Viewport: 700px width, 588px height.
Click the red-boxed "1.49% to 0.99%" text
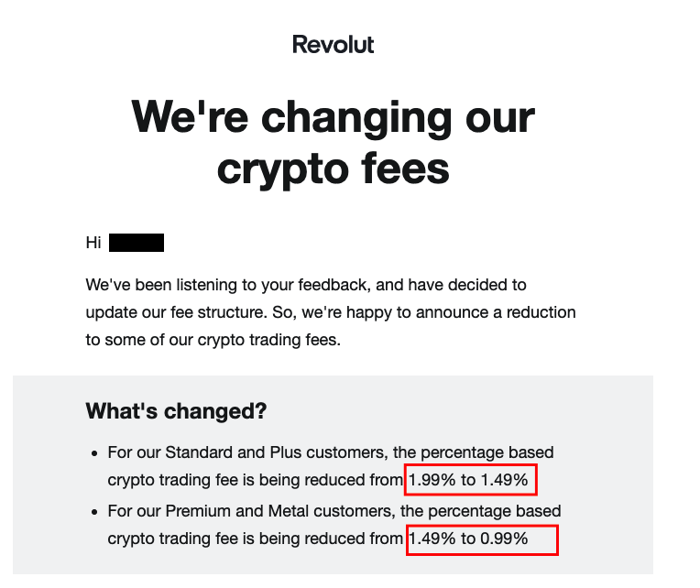pos(468,539)
